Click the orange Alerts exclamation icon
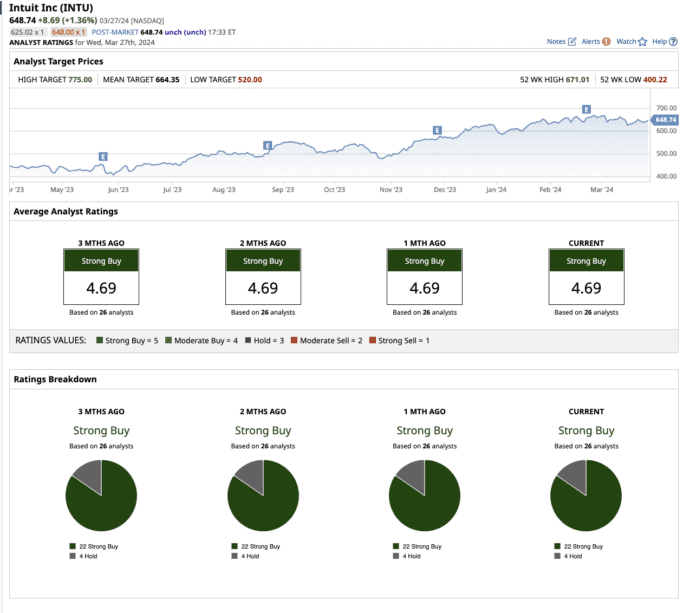Image resolution: width=696 pixels, height=613 pixels. [x=606, y=42]
